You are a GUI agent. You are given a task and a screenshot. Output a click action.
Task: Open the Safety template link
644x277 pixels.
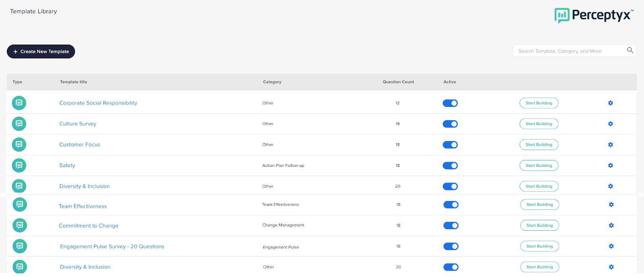pyautogui.click(x=67, y=166)
